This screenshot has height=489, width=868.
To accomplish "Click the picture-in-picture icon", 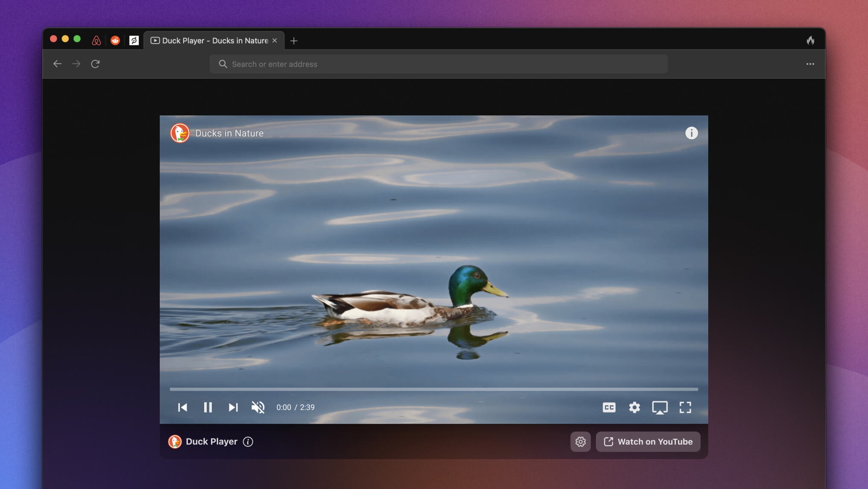I will tap(660, 407).
